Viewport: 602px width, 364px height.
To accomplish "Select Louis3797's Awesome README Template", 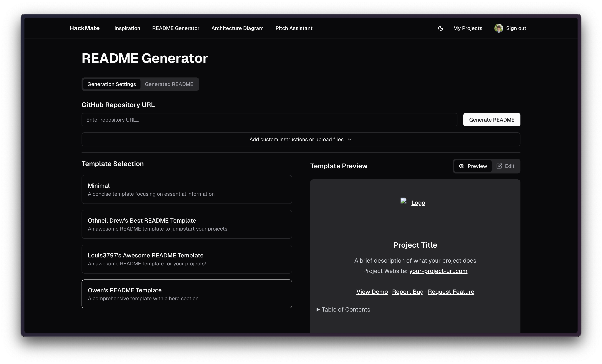I will point(187,259).
